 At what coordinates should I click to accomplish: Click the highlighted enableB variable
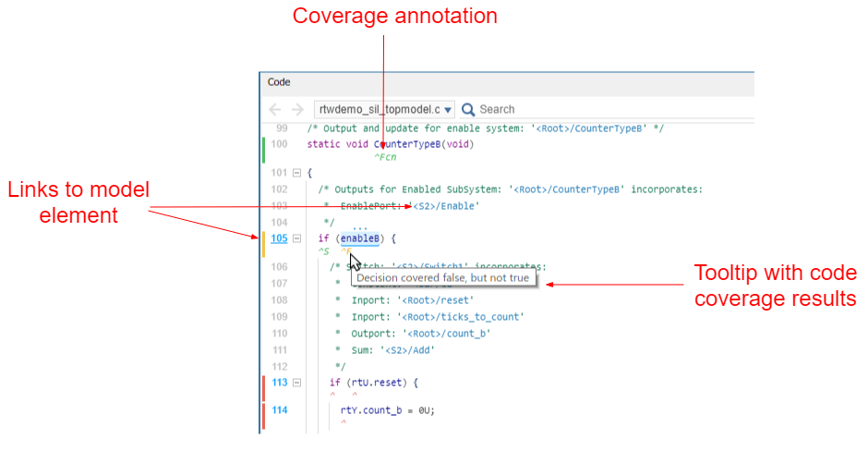coord(360,238)
